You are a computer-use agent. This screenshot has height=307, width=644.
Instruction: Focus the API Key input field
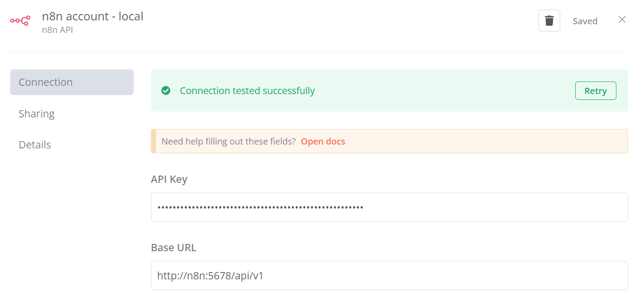(389, 207)
